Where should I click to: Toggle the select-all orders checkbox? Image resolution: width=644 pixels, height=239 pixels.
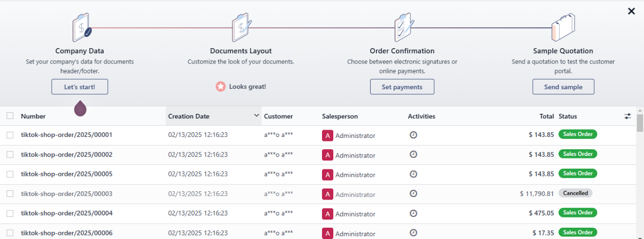(x=10, y=116)
